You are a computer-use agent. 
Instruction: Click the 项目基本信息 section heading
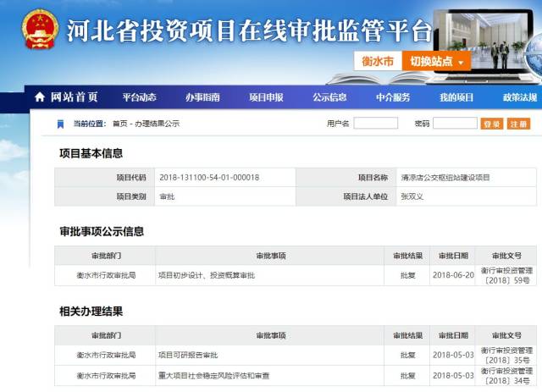tap(91, 153)
